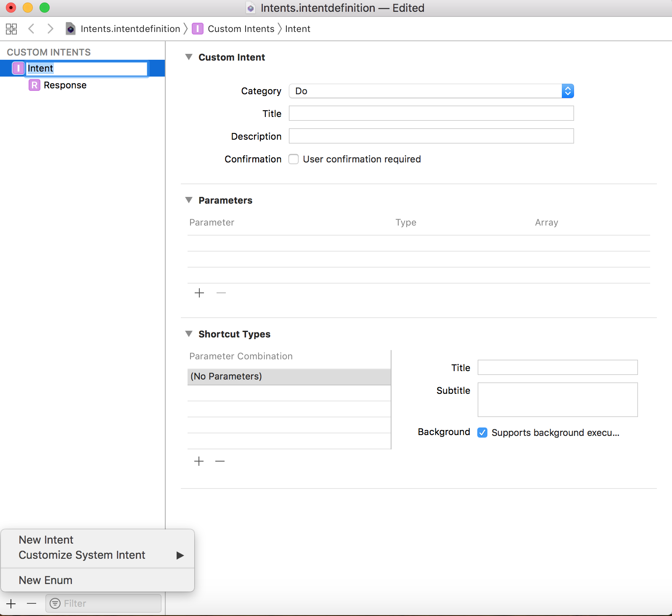Screen dimensions: 672x616
Task: Click the purple I icon beside Intent
Action: 18,68
